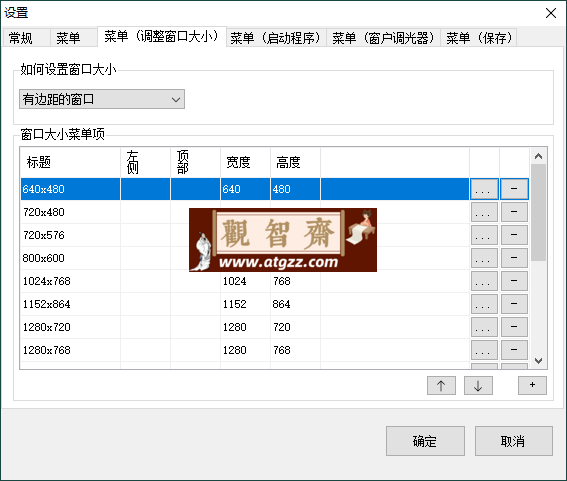Screen dimensions: 567x481
Task: Open the ... button of the 720x576 row
Action: (484, 235)
